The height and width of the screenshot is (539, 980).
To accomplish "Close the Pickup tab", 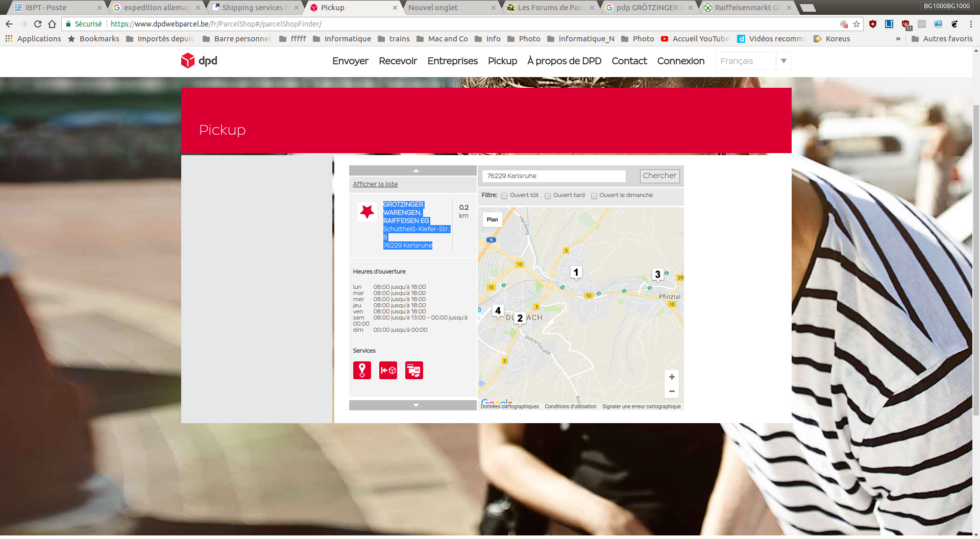I will coord(395,8).
